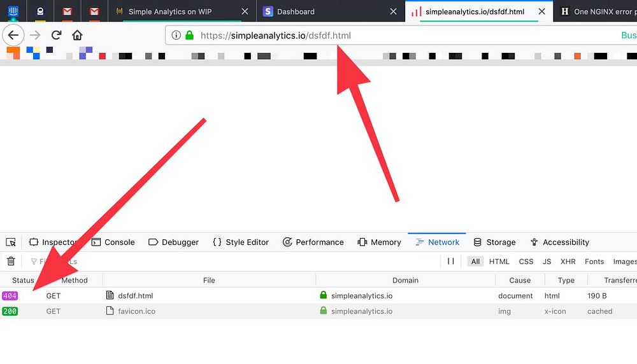Switch to the first Gmail pinned tab
637x364 pixels.
coord(67,11)
